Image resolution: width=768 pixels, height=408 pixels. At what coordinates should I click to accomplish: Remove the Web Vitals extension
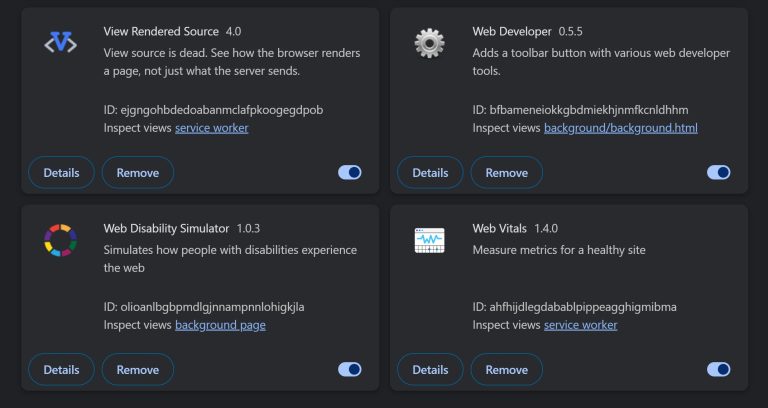point(506,369)
